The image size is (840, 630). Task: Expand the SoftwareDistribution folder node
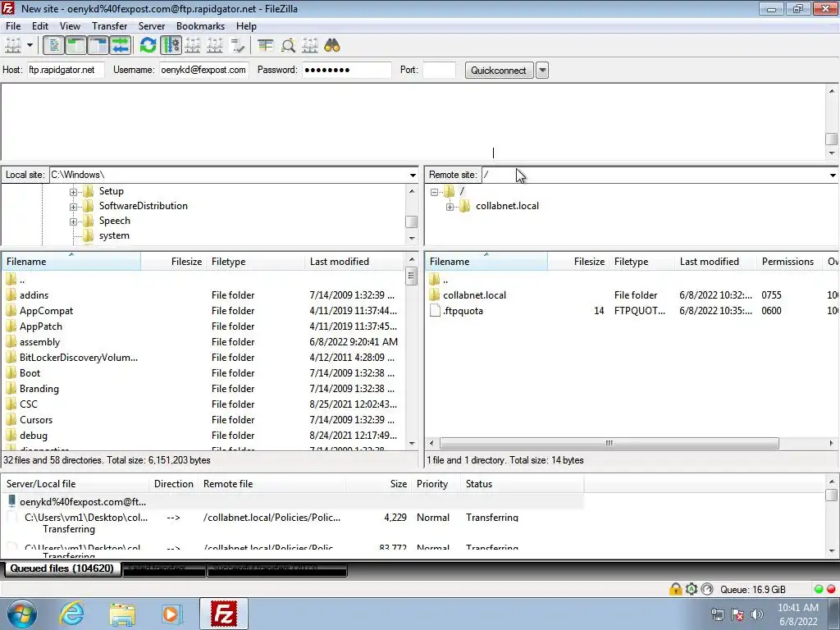[73, 206]
